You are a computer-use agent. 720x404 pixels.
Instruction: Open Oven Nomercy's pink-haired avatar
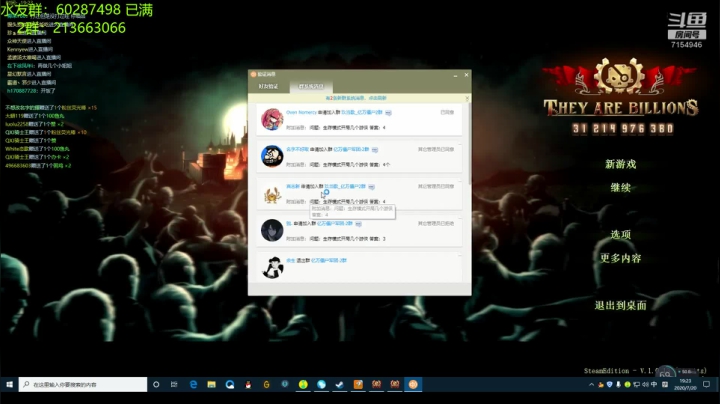tap(272, 119)
